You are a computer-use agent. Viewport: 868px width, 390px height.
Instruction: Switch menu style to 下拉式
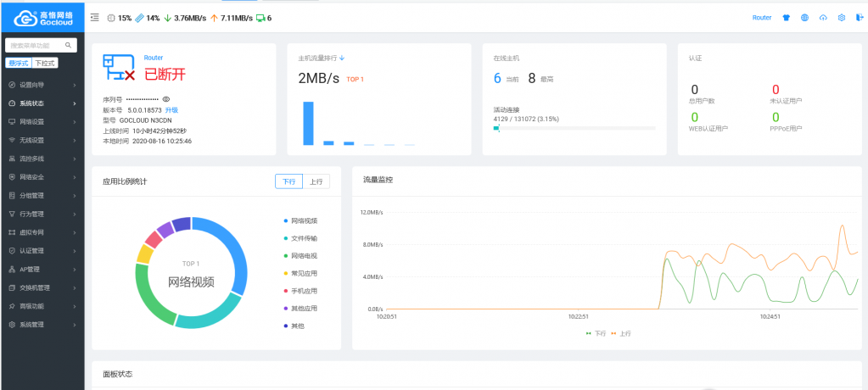[44, 63]
